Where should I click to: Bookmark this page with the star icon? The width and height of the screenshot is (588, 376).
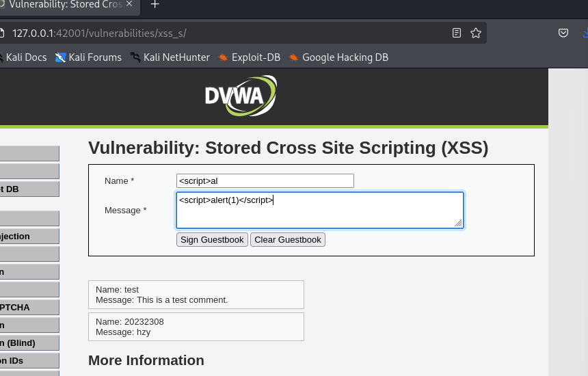(x=475, y=33)
